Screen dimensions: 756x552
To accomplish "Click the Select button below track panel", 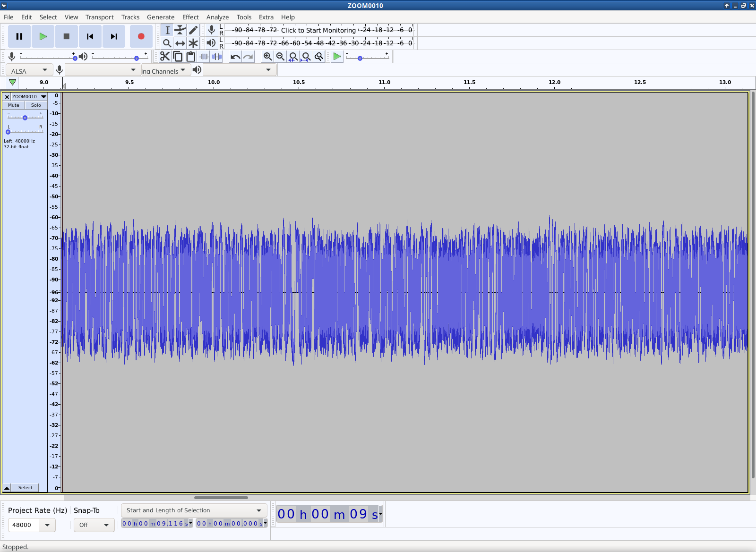I will [26, 488].
